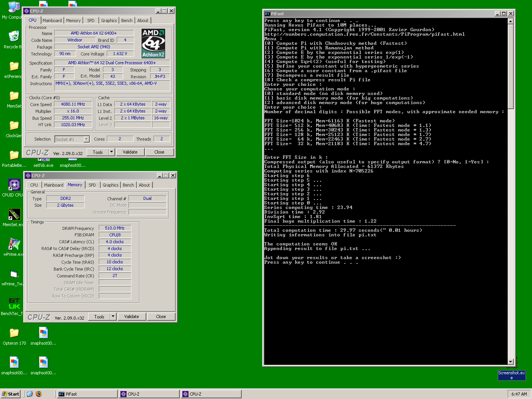Image resolution: width=532 pixels, height=399 pixels.
Task: Open BenchTec UK desktop icon
Action: 14,304
